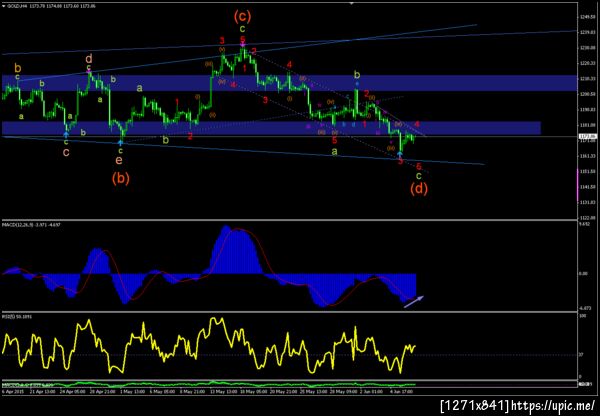Screen dimensions: 600x416
Task: Click the blue up arrow at the 1 May low
Action: tap(121, 143)
